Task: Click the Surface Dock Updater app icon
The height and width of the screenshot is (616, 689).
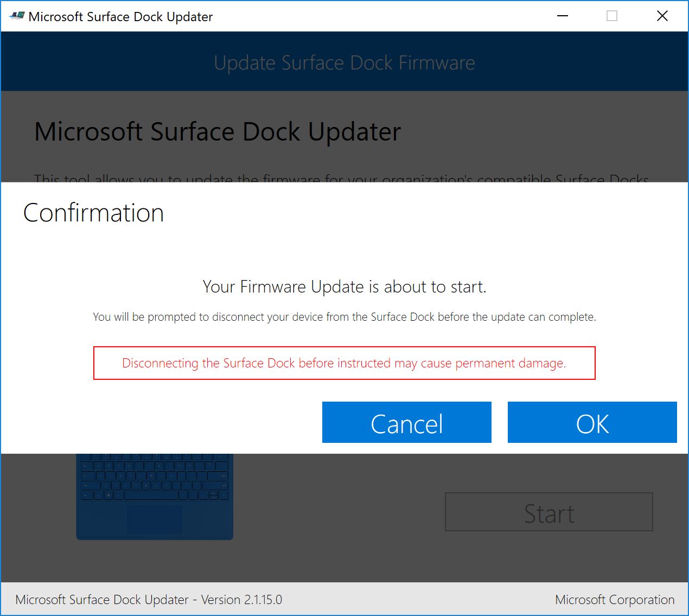Action: tap(17, 16)
